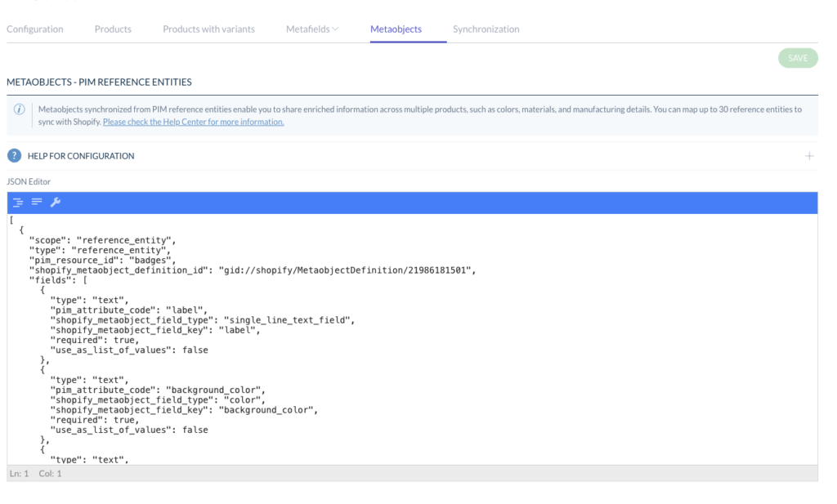Image resolution: width=837 pixels, height=504 pixels.
Task: Open the Synchronization tab
Action: coord(486,29)
